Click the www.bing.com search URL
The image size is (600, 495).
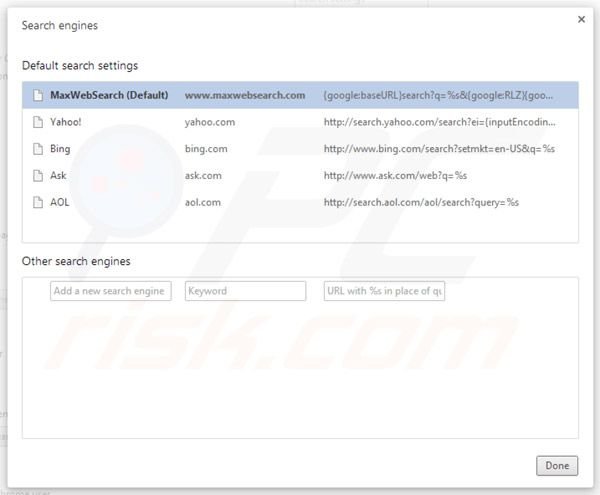pyautogui.click(x=439, y=148)
